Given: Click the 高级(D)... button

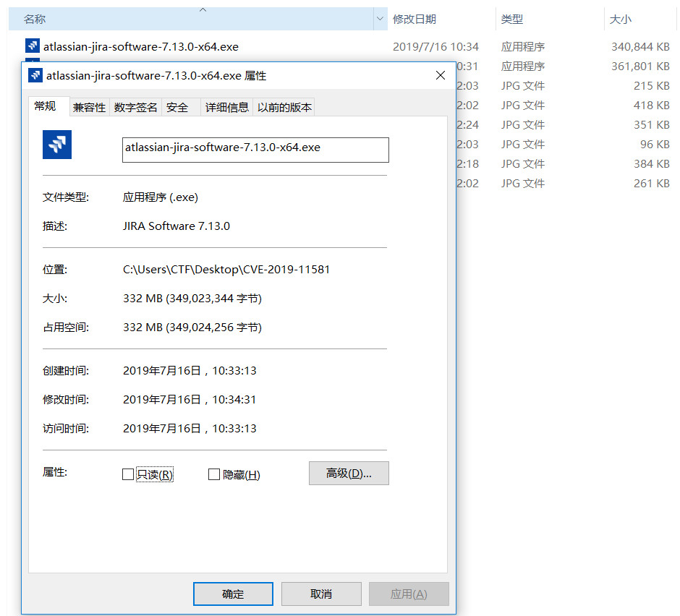Looking at the screenshot, I should tap(349, 473).
